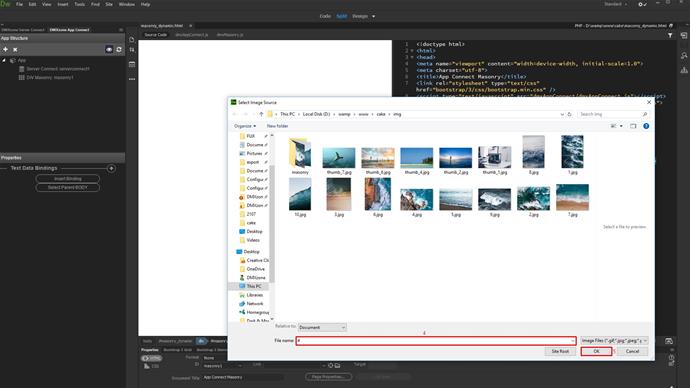This screenshot has width=690, height=388.
Task: Refresh the App Structure panel
Action: [x=119, y=50]
